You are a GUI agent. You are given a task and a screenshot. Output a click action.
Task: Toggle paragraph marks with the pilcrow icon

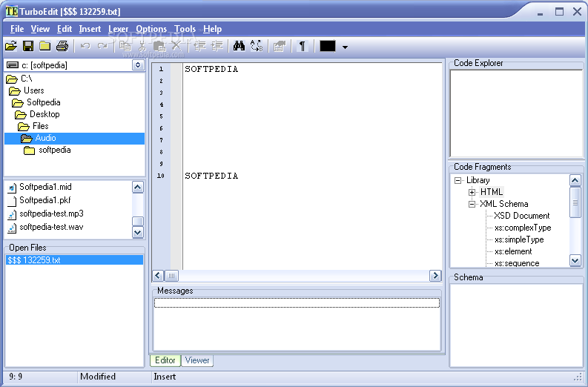[x=302, y=46]
